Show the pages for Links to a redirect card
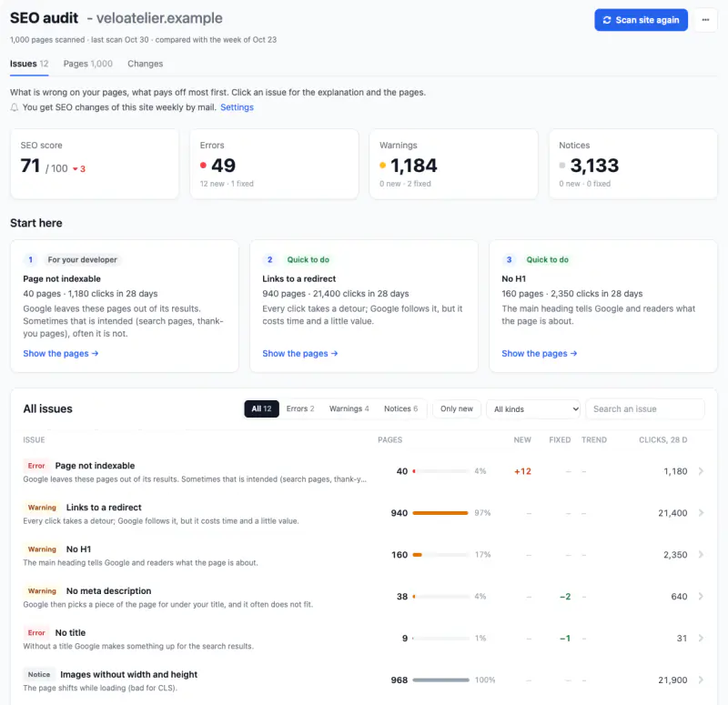Image resolution: width=728 pixels, height=705 pixels. (x=300, y=353)
